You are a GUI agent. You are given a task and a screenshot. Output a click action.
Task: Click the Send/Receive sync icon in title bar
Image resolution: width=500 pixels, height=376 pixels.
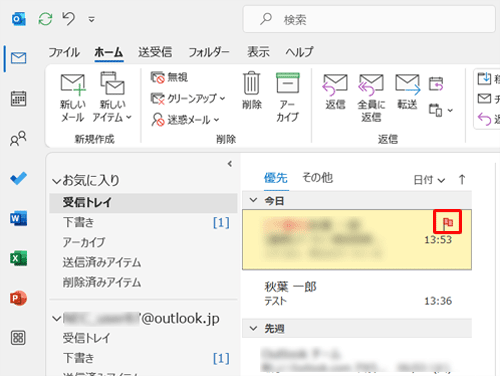[x=45, y=19]
